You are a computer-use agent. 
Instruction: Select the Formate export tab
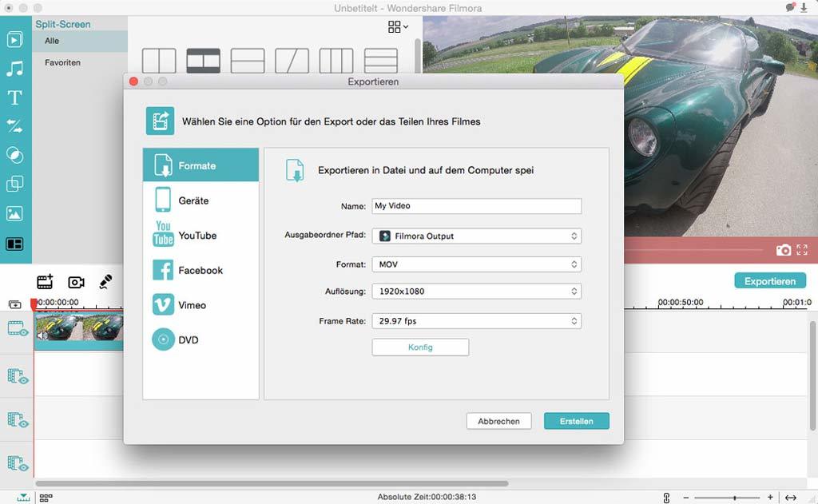(x=201, y=165)
